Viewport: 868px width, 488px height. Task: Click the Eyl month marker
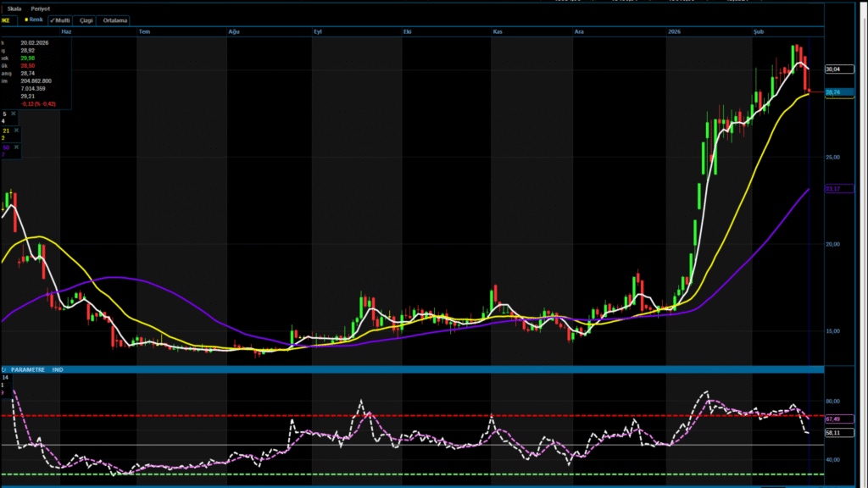(319, 31)
